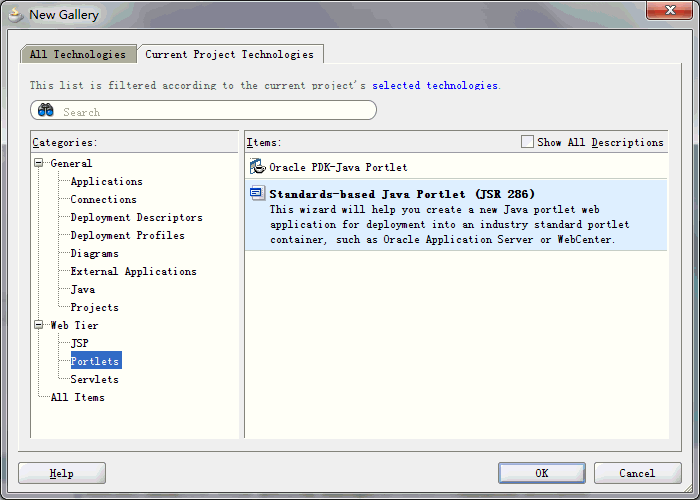This screenshot has height=500, width=700.
Task: Click the Oracle PDK-Java Portlet icon
Action: pos(258,167)
